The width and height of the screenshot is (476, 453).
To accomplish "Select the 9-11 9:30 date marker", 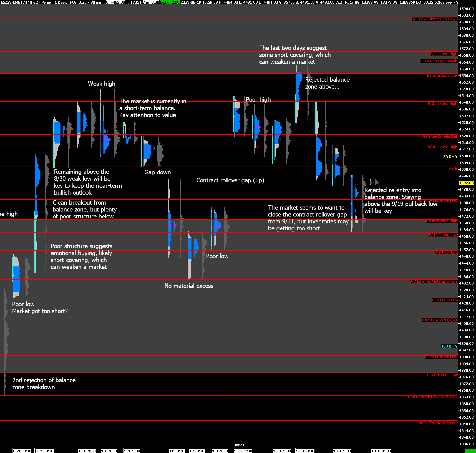I will [243, 451].
